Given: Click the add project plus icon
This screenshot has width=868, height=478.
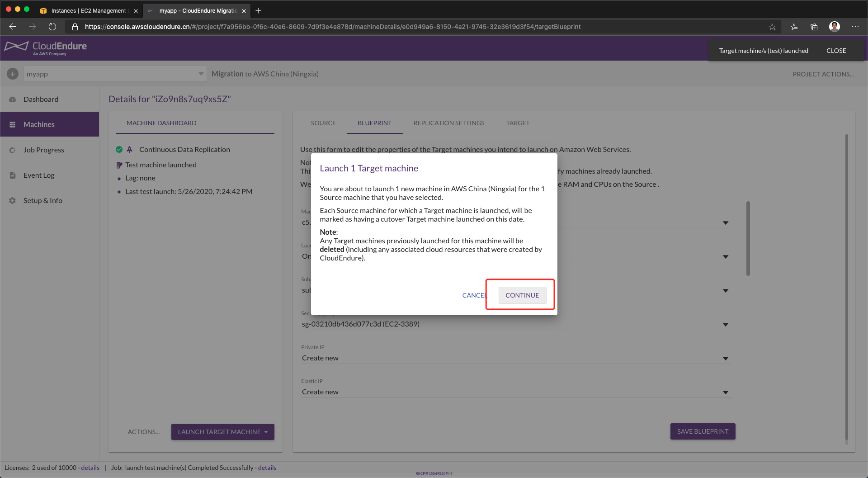Looking at the screenshot, I should click(x=13, y=74).
